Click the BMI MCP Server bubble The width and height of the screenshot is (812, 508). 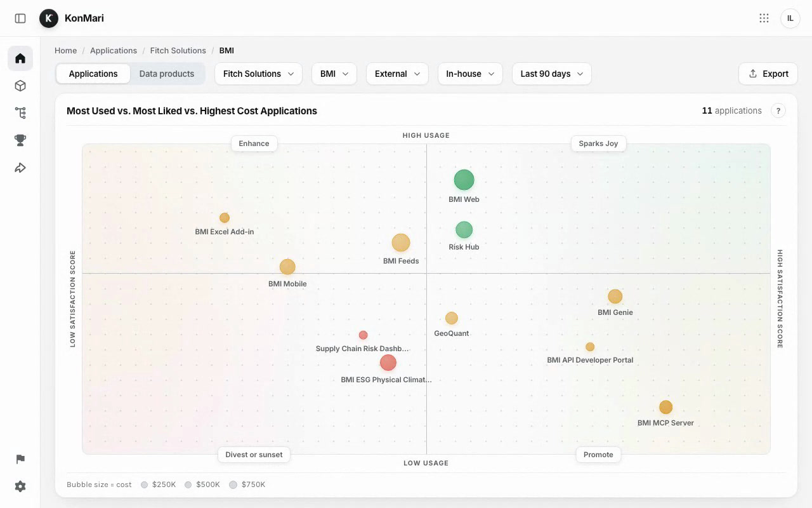coord(665,407)
